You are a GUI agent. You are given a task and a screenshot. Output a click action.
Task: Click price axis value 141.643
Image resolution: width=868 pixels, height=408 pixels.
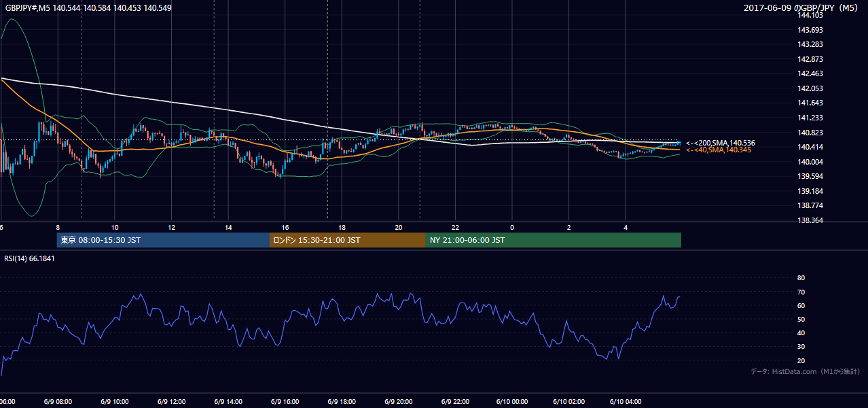pos(811,103)
